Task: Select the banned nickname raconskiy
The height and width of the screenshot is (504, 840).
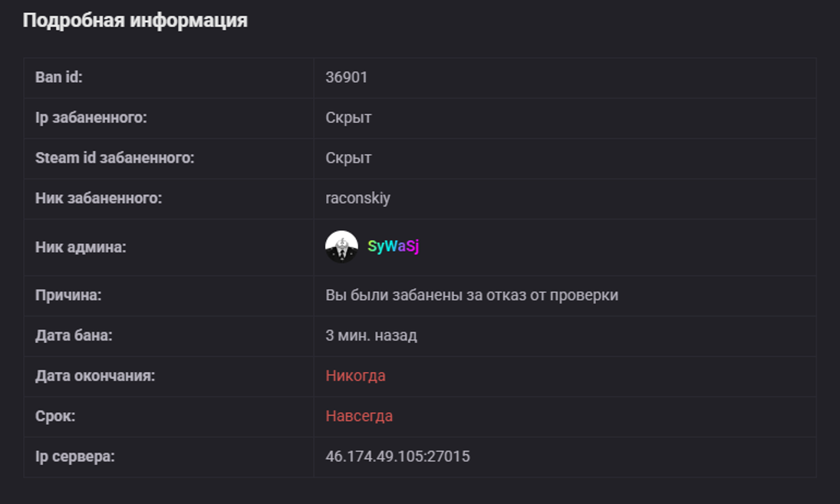Action: [357, 198]
